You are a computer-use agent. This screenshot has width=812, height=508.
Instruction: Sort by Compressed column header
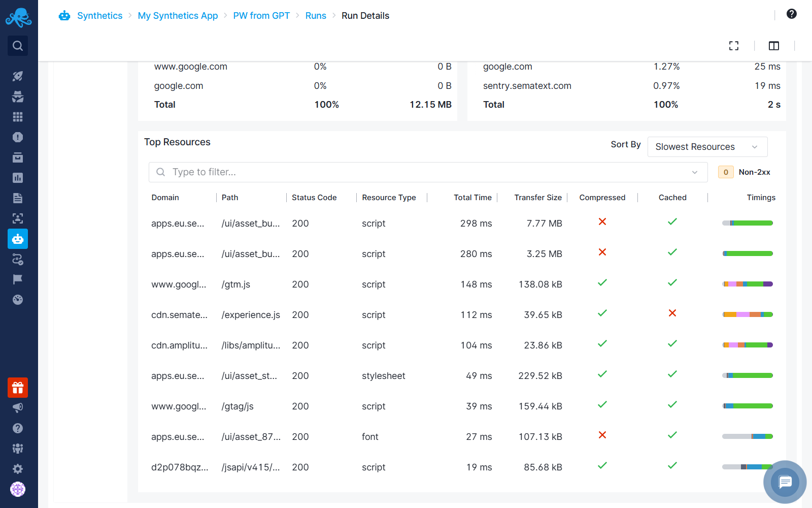pyautogui.click(x=602, y=198)
